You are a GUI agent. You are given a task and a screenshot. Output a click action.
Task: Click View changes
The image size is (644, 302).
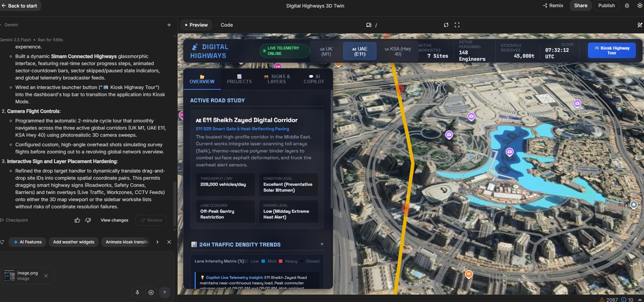(x=114, y=220)
